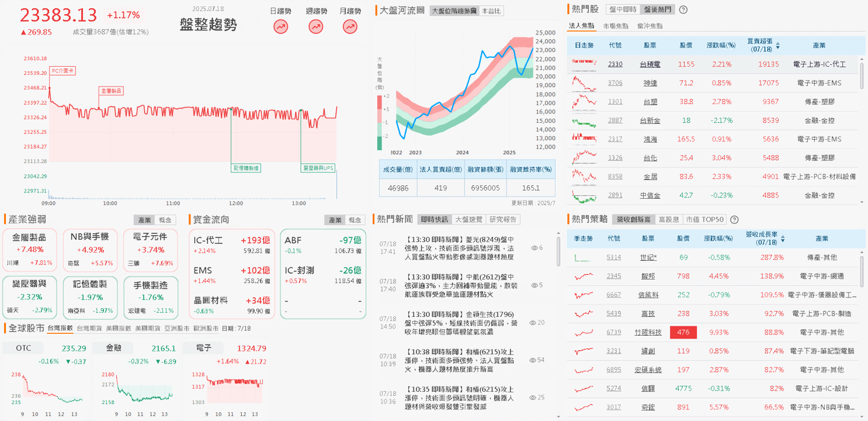Viewport: 868px width, 421px height.
Task: Select the 盤後熱門 toggle in 熱門股
Action: point(657,9)
